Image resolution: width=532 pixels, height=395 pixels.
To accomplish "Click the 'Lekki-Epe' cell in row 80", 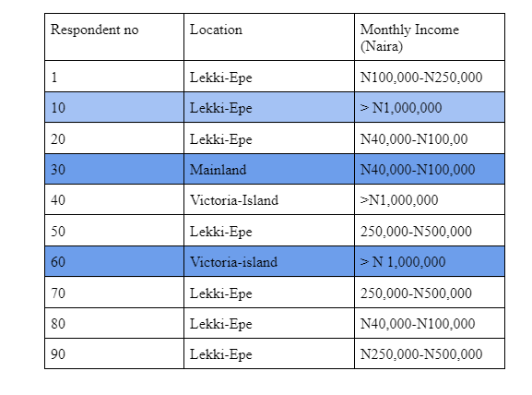I will pyautogui.click(x=269, y=323).
